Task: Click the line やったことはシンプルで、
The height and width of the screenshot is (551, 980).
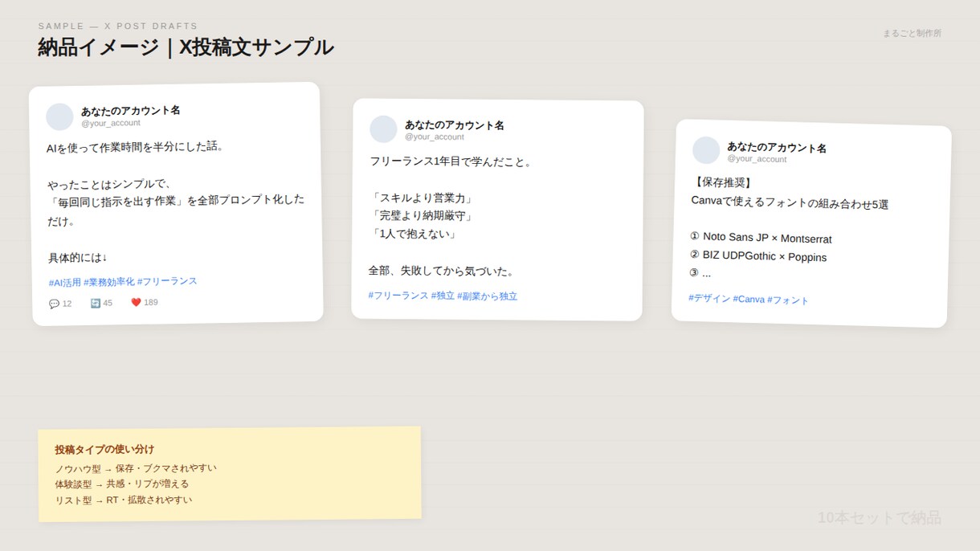Action: (111, 184)
